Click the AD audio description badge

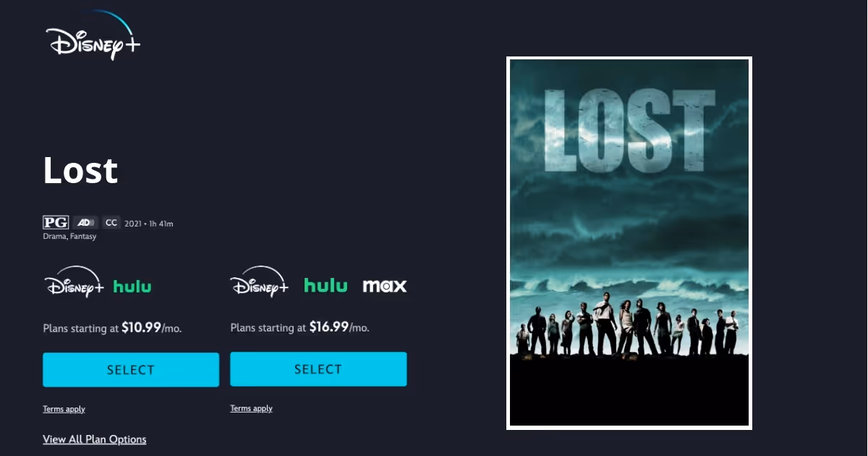pyautogui.click(x=85, y=223)
